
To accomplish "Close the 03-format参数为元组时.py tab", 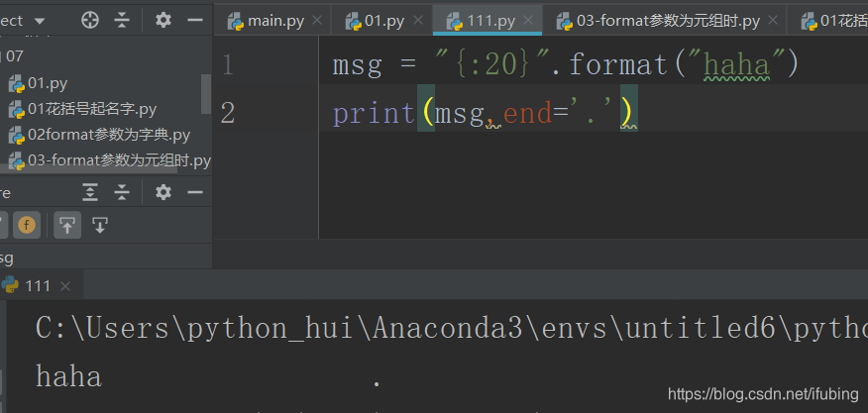I will pyautogui.click(x=773, y=21).
